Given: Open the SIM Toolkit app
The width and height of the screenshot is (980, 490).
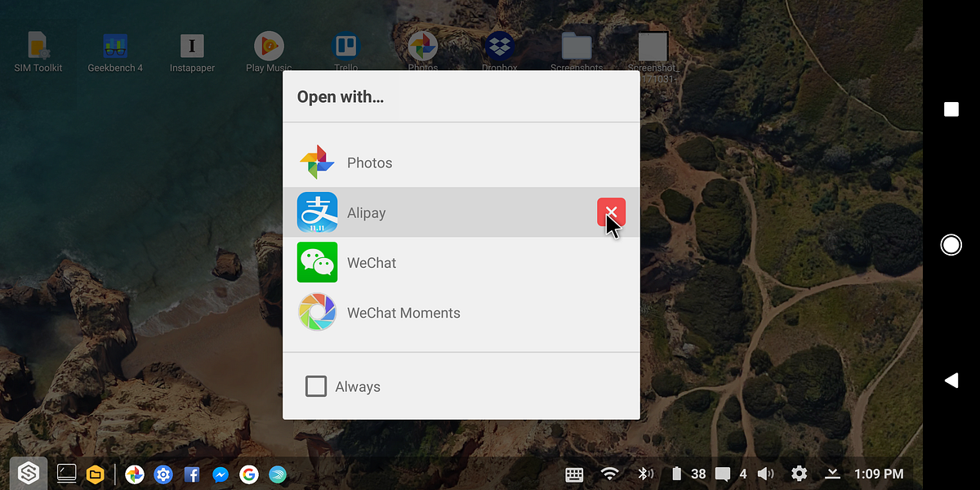Looking at the screenshot, I should tap(38, 47).
